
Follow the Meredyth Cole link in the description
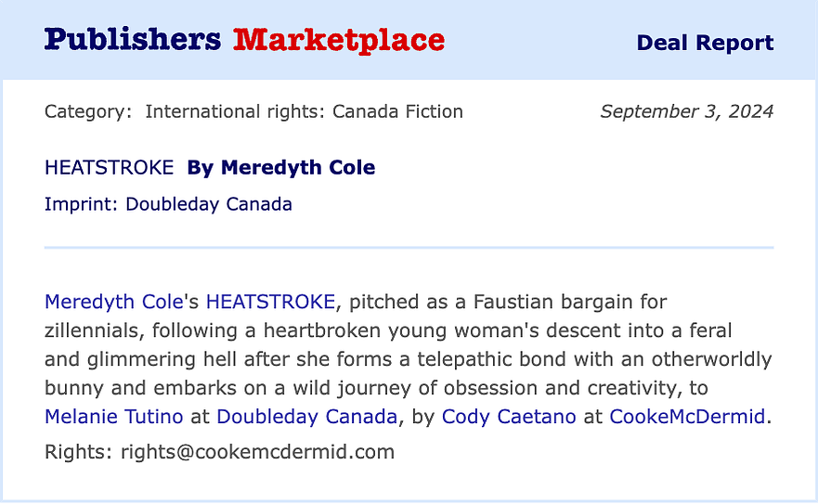coord(113,302)
